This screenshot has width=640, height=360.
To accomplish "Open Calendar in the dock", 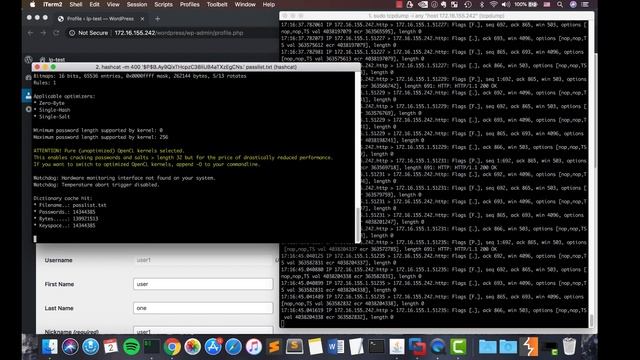I will click(x=111, y=347).
